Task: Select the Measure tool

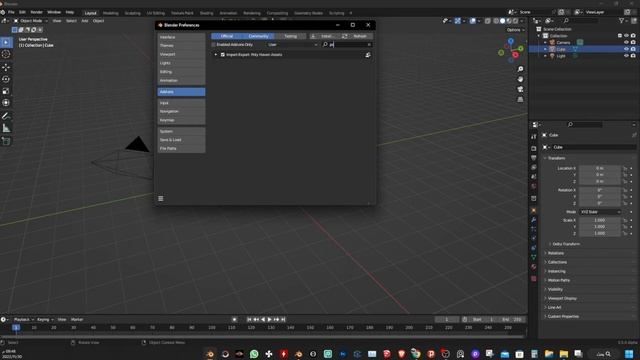Action: [x=6, y=129]
